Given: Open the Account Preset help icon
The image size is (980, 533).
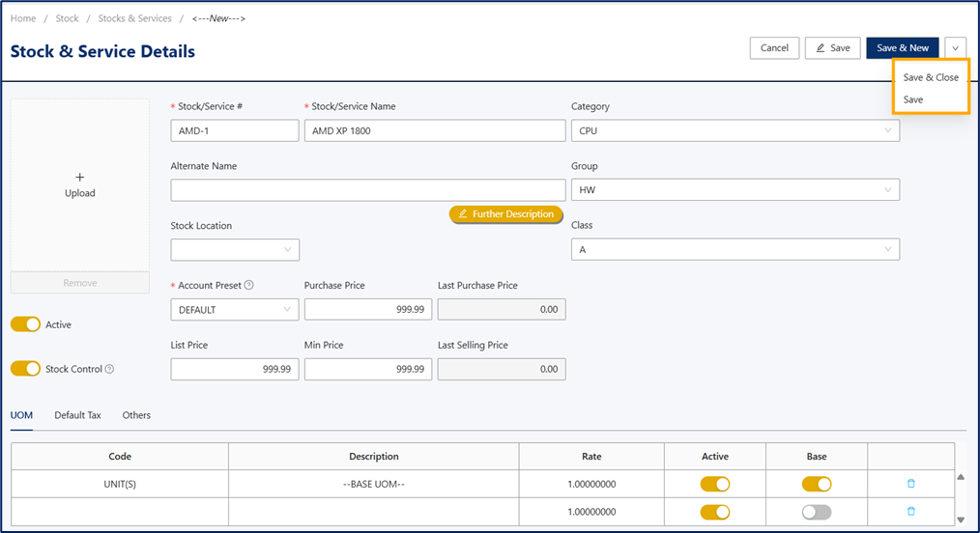Looking at the screenshot, I should (x=248, y=285).
